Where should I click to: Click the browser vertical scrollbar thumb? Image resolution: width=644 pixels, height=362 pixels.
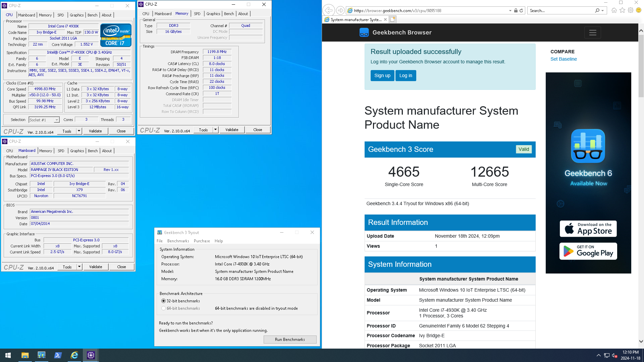[x=641, y=65]
